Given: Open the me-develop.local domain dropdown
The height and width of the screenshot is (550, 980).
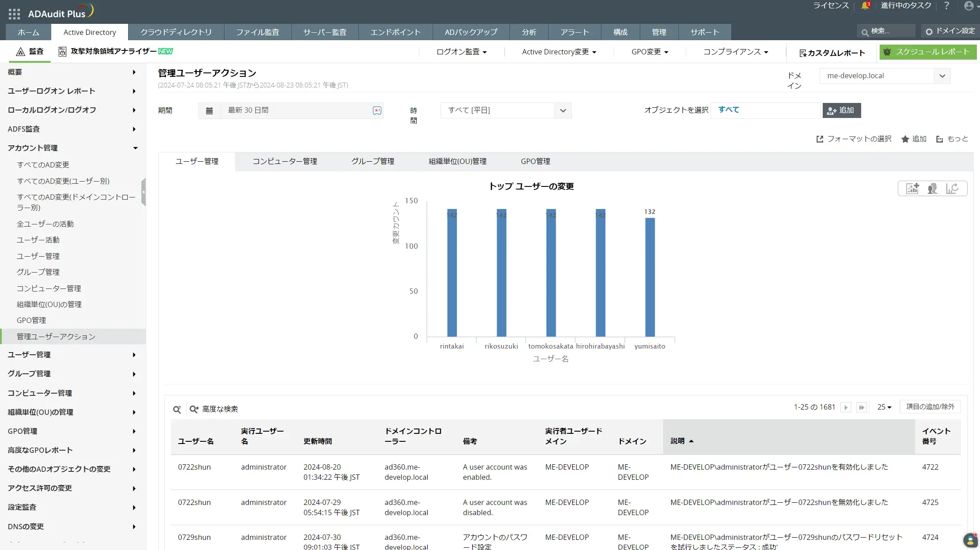Looking at the screenshot, I should 885,76.
